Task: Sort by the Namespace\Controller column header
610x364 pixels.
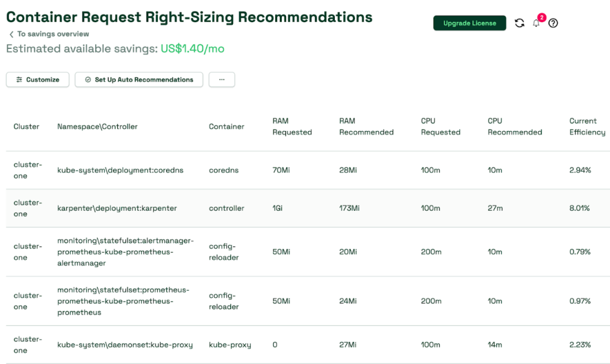Action: [97, 126]
